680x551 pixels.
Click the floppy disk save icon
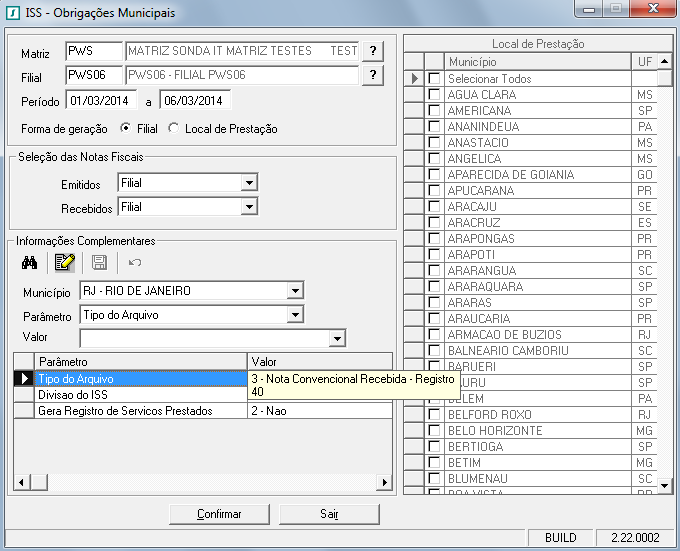click(99, 263)
